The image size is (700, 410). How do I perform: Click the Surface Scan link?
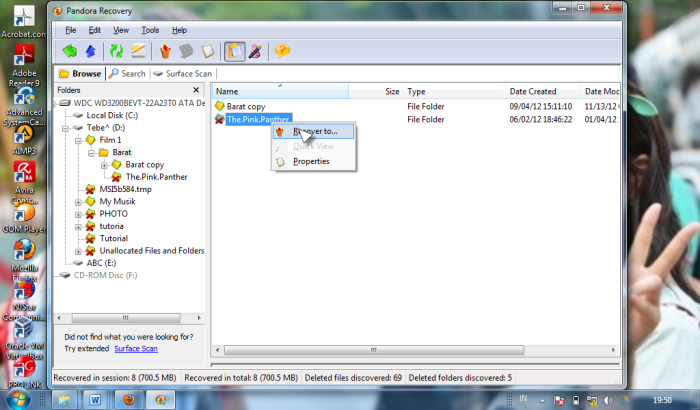(136, 348)
